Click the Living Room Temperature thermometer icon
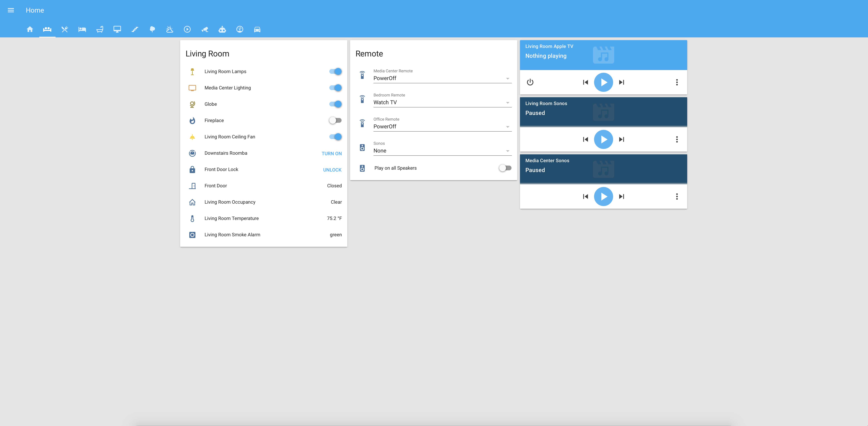 192,218
